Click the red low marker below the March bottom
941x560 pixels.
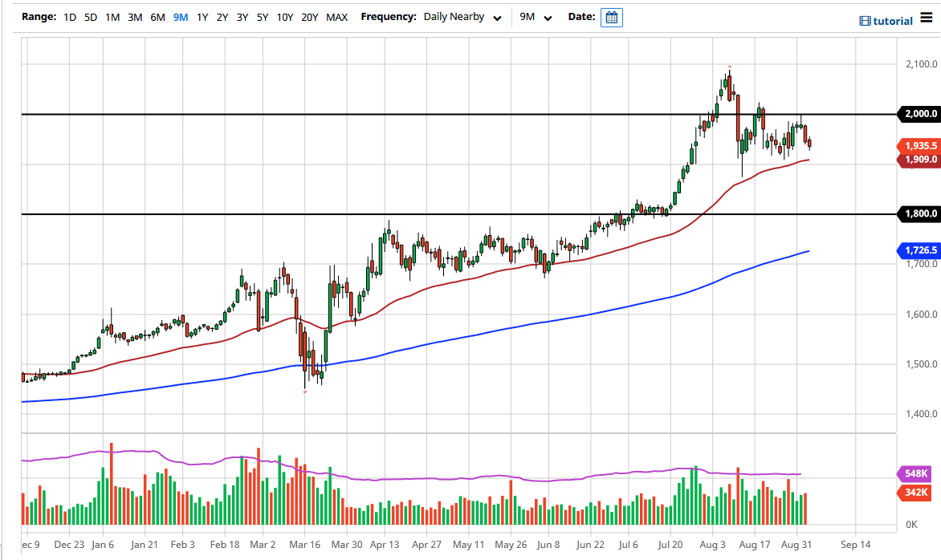click(305, 392)
